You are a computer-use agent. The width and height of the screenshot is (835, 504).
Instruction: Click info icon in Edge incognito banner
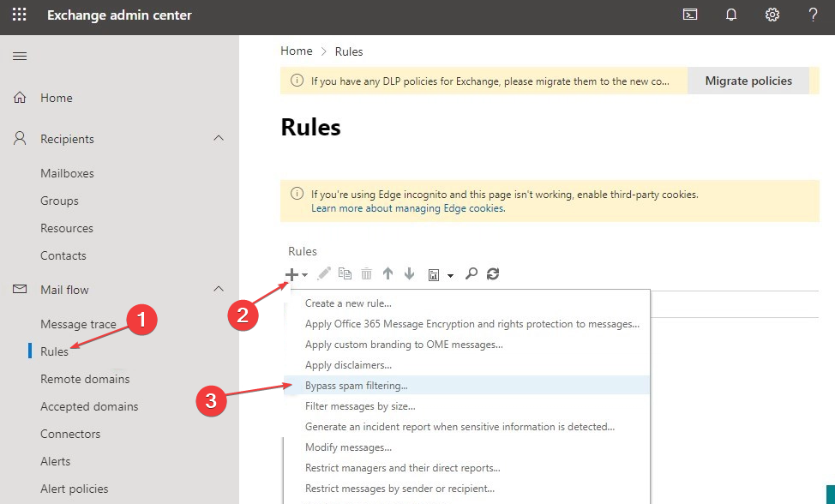(x=297, y=193)
